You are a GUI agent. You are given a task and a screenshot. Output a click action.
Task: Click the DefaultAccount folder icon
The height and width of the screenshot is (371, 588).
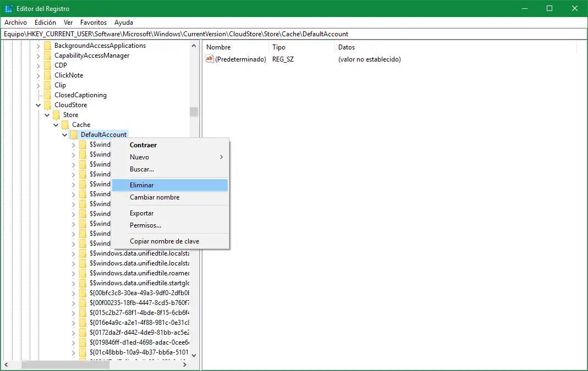[x=74, y=135]
